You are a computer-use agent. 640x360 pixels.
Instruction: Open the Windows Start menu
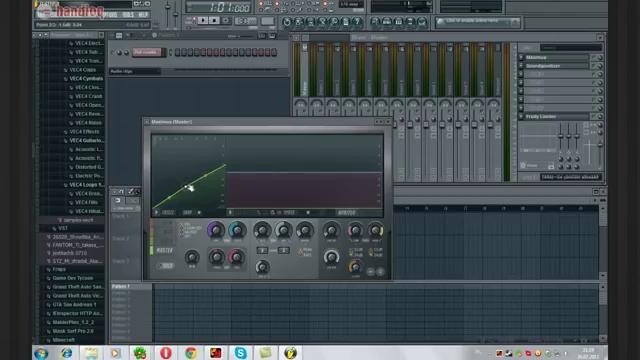coord(41,353)
